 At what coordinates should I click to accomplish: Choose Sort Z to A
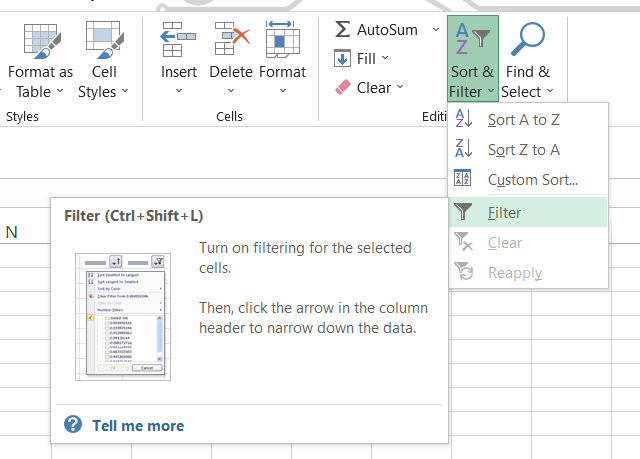point(523,150)
